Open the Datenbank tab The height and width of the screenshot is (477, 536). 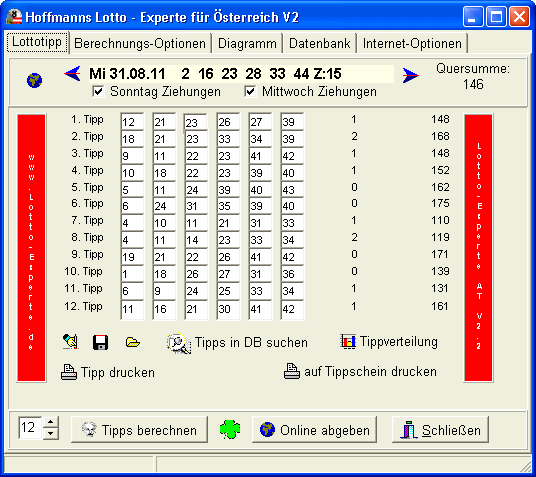pyautogui.click(x=320, y=43)
